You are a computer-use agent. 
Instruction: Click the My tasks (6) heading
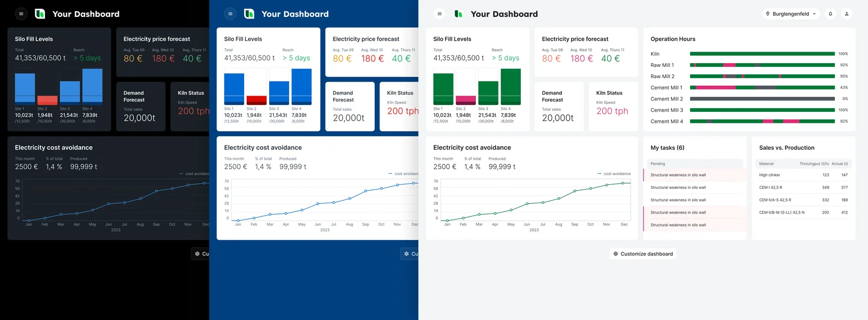[x=667, y=148]
